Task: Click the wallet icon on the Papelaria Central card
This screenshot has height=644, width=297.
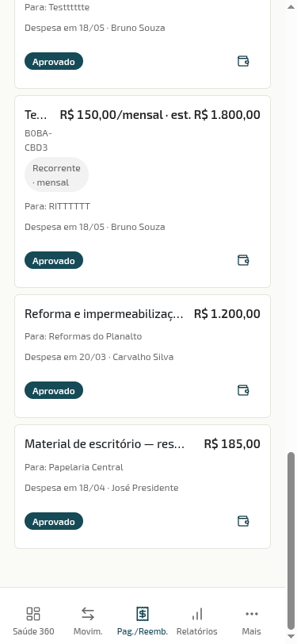Action: point(243,521)
